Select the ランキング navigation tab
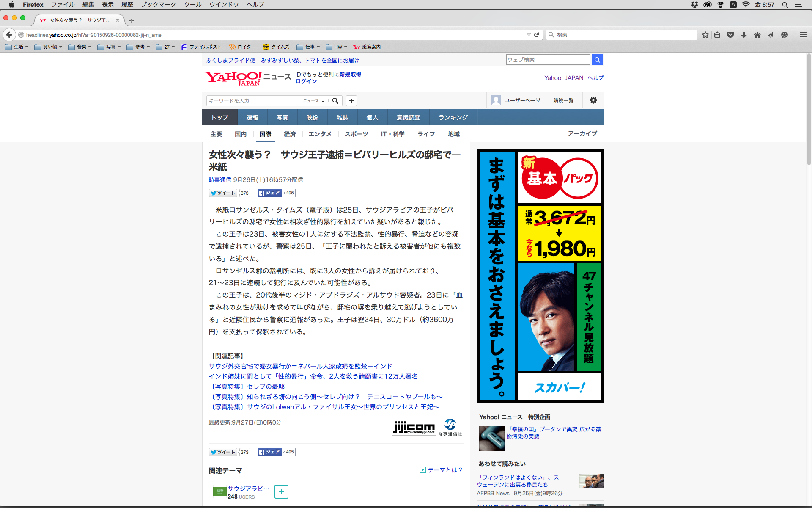The width and height of the screenshot is (812, 508). click(x=453, y=117)
